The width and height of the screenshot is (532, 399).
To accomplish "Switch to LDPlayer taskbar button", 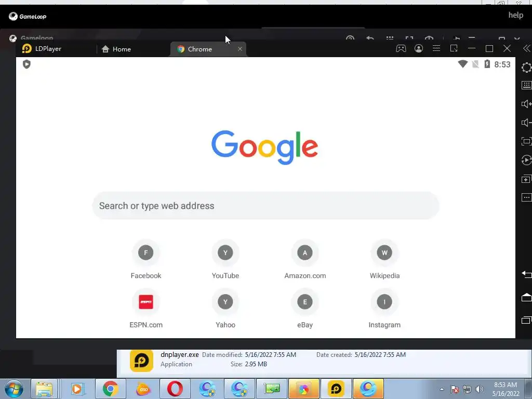I will tap(336, 389).
